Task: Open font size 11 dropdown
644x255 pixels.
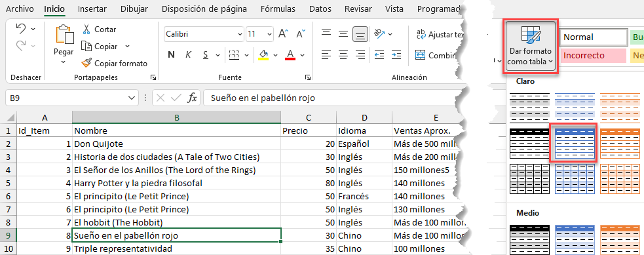Action: (x=269, y=35)
